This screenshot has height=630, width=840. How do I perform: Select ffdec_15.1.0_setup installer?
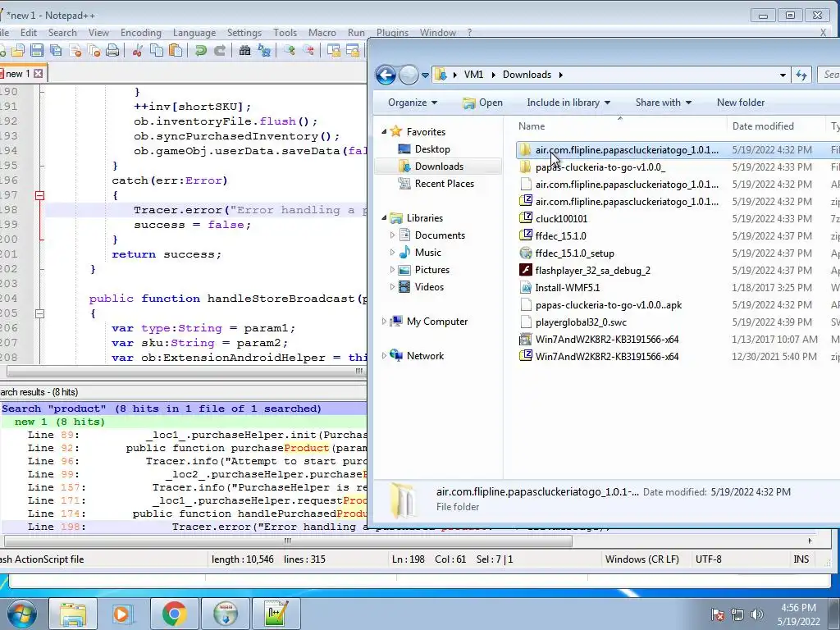coord(574,253)
